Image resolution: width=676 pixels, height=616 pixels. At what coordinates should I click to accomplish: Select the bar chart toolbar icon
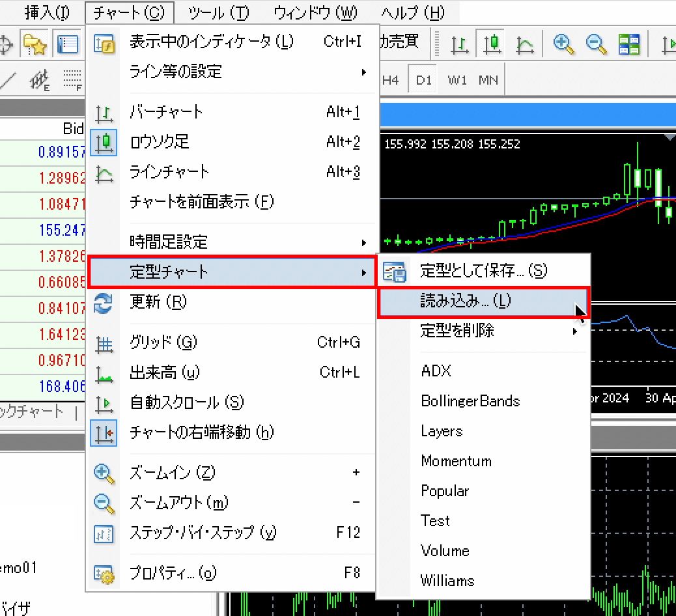pyautogui.click(x=460, y=44)
